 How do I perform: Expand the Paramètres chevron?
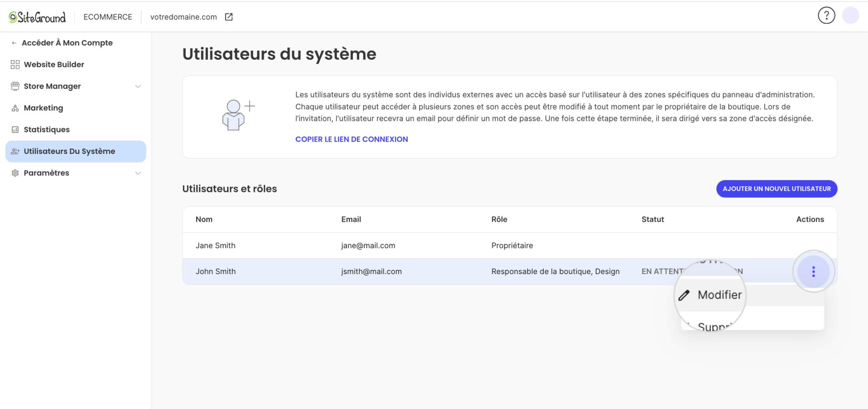click(x=138, y=173)
